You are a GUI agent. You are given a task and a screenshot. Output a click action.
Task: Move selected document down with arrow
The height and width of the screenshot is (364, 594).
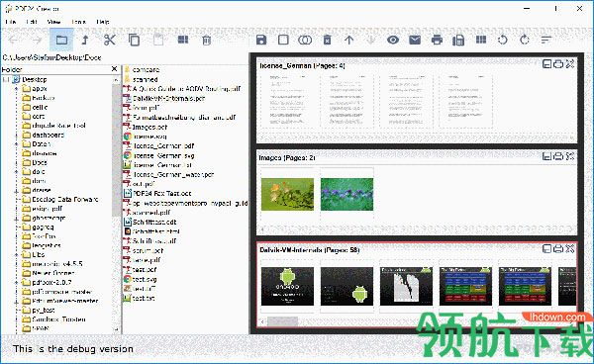(371, 40)
